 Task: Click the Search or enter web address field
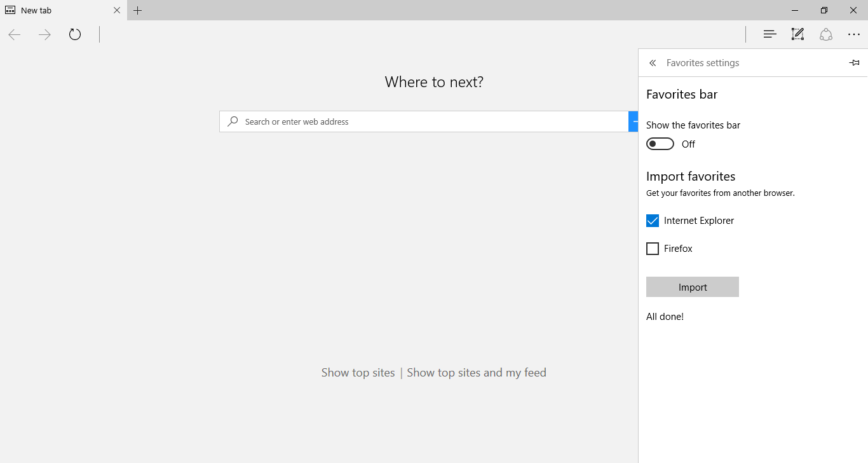424,121
